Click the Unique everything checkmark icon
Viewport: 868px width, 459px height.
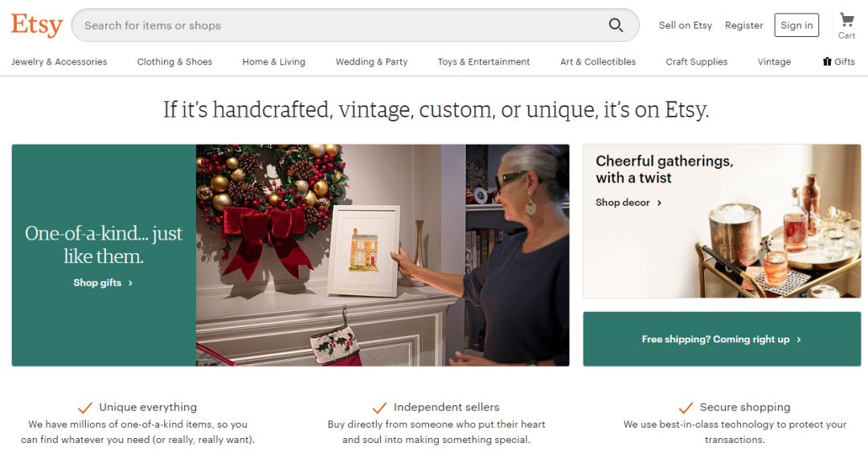[x=84, y=408]
